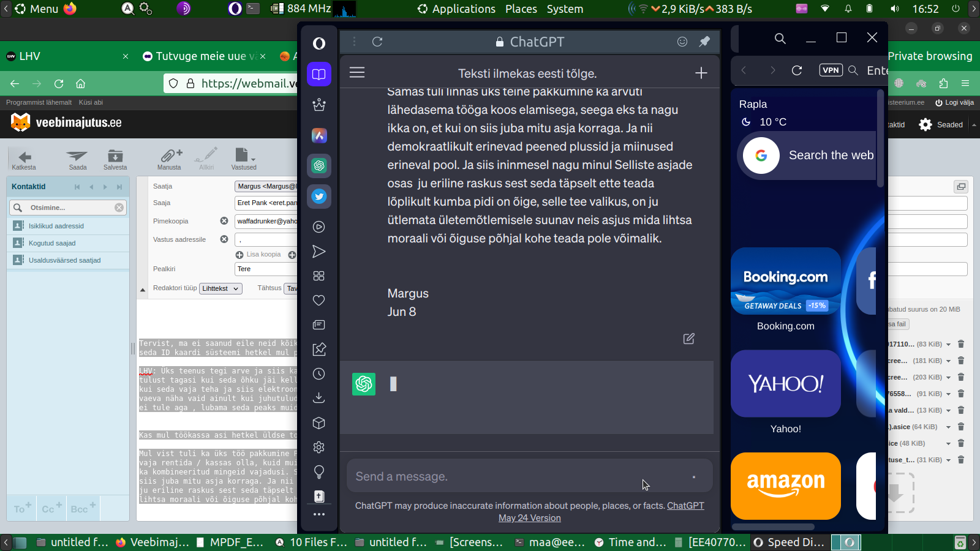Click Opera search magnifier in title bar
The height and width of the screenshot is (551, 980).
[780, 38]
